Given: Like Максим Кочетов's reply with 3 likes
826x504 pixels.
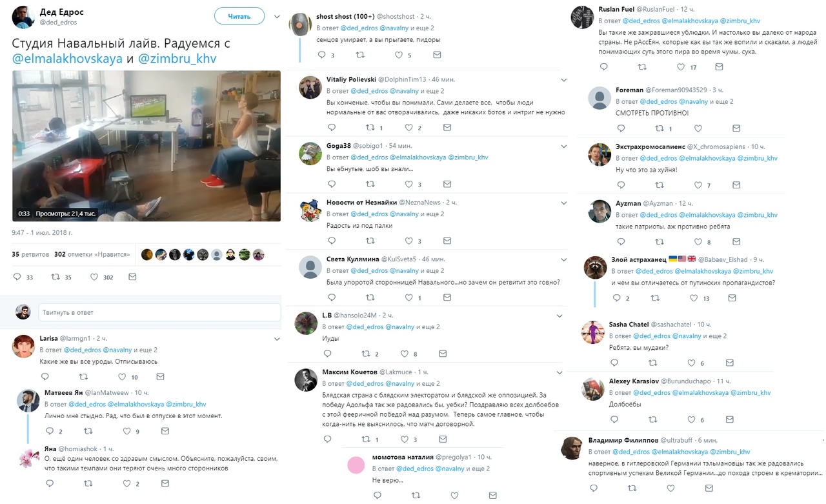Looking at the screenshot, I should (x=405, y=439).
